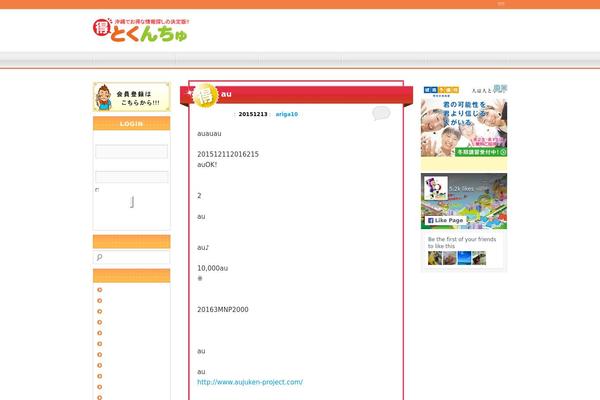600x400 pixels.
Task: Focus the sidebar search box
Action: 132,257
